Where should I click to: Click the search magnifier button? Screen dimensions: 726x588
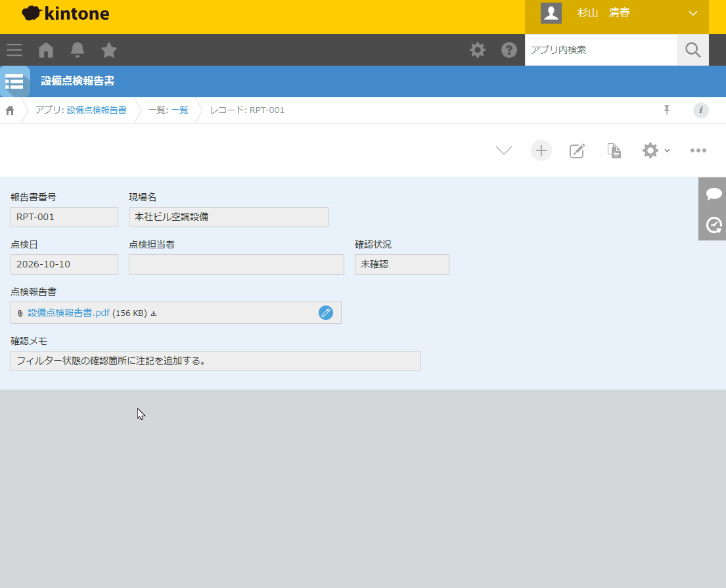pyautogui.click(x=692, y=50)
